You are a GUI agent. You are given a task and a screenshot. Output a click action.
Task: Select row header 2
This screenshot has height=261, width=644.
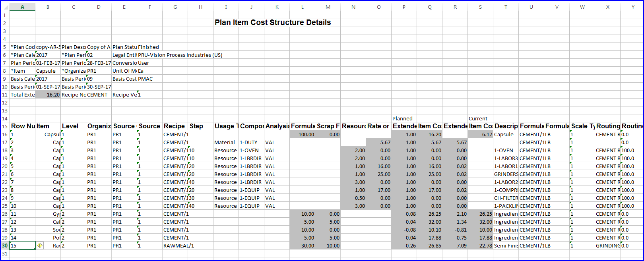click(x=5, y=23)
